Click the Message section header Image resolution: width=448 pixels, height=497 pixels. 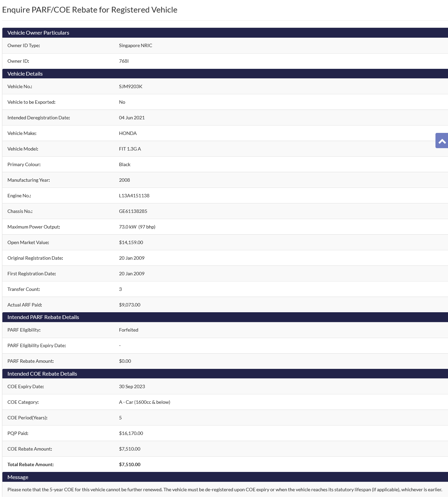tap(18, 477)
